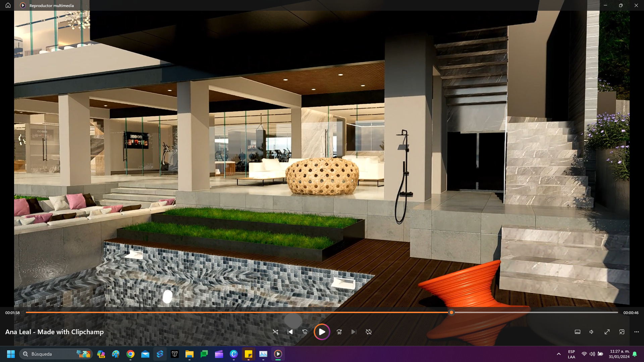Toggle shuffle playback
The image size is (644, 362).
point(275,332)
